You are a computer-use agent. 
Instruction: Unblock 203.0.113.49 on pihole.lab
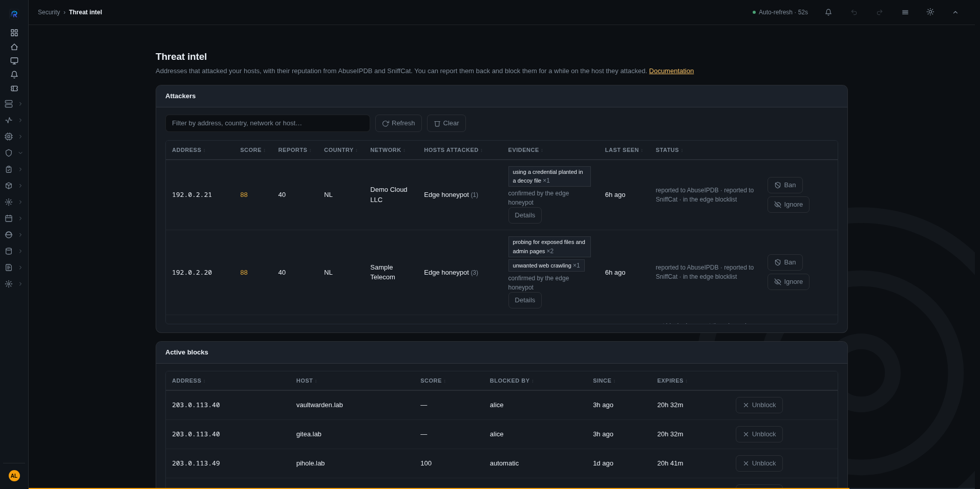point(759,463)
